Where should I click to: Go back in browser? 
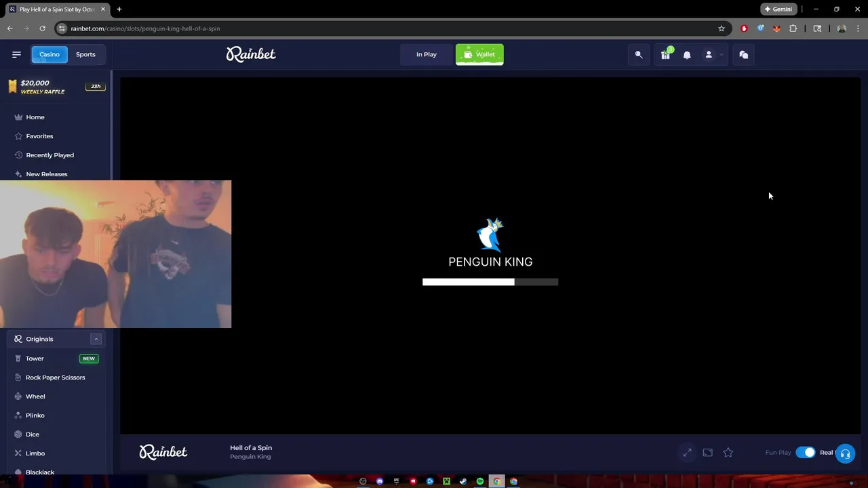(9, 28)
